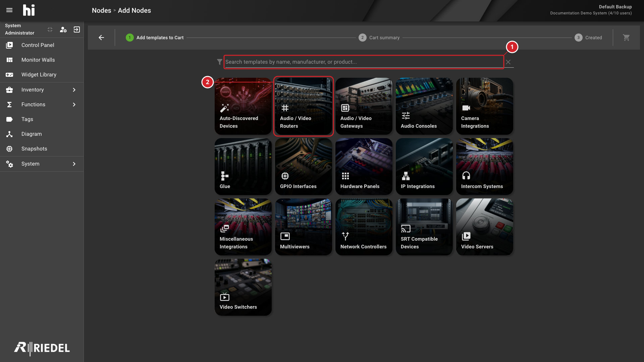Select Tags in sidebar
Image resolution: width=644 pixels, height=362 pixels.
click(x=42, y=119)
